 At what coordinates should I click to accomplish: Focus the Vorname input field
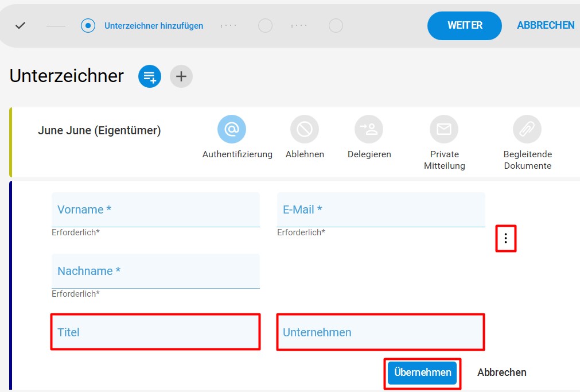[x=155, y=209]
